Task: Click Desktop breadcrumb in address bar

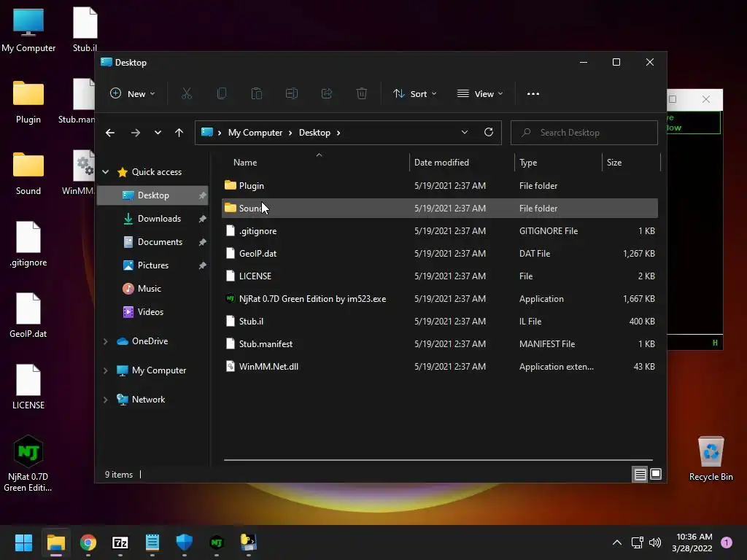Action: pos(314,133)
